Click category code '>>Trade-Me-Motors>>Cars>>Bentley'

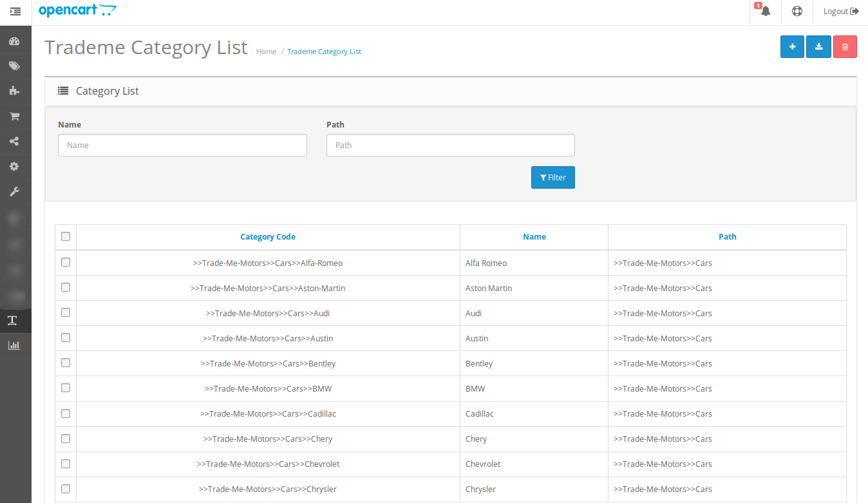(268, 363)
